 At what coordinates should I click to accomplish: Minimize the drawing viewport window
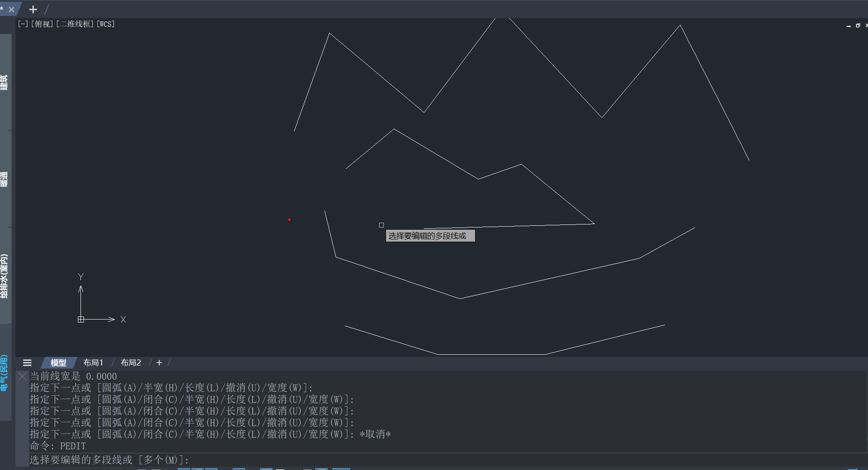pyautogui.click(x=849, y=26)
